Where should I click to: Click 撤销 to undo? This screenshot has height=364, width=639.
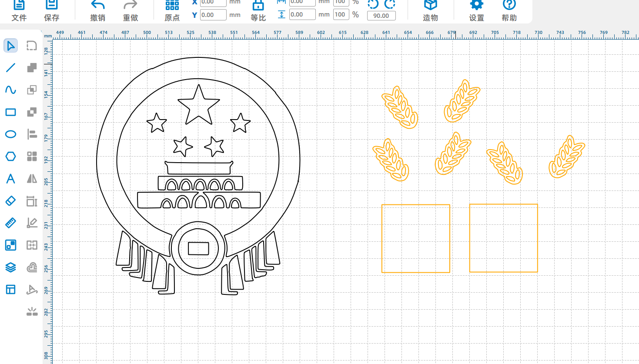tap(97, 10)
